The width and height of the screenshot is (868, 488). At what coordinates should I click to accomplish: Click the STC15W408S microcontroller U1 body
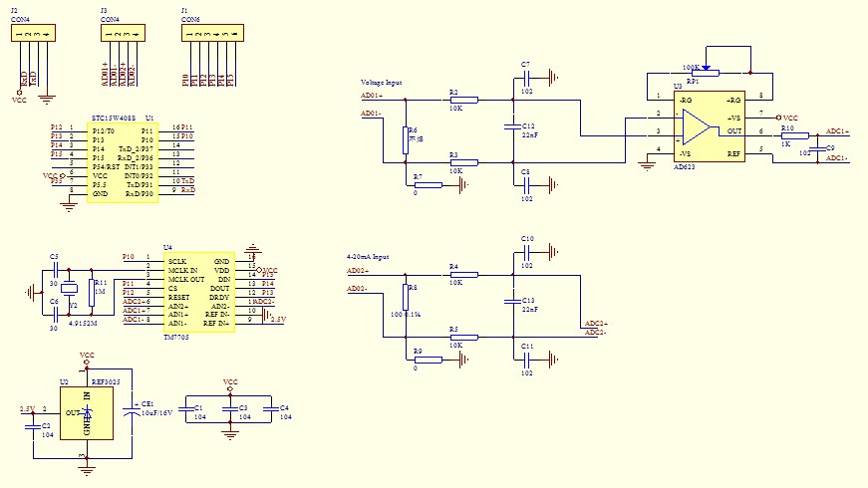coord(123,162)
